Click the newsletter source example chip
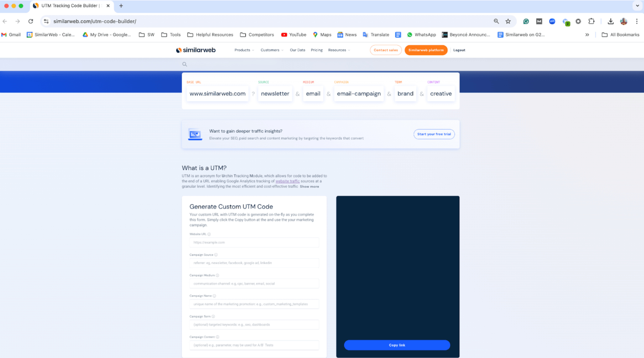 click(x=275, y=93)
